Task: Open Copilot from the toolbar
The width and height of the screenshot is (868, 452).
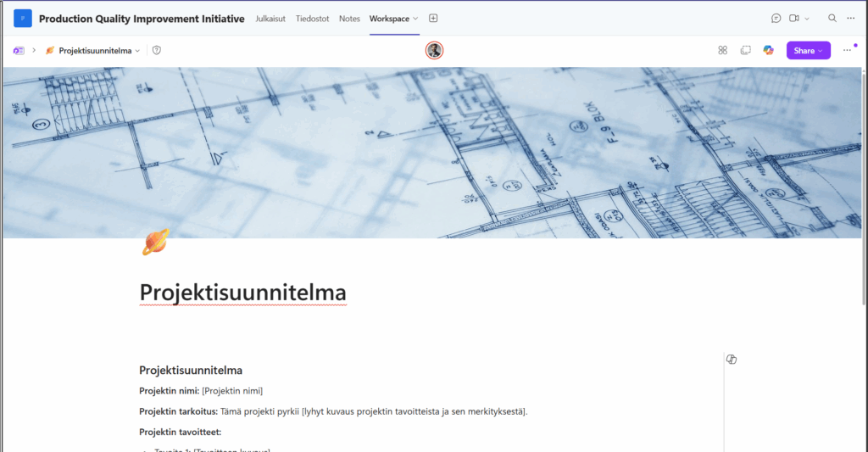Action: 768,50
